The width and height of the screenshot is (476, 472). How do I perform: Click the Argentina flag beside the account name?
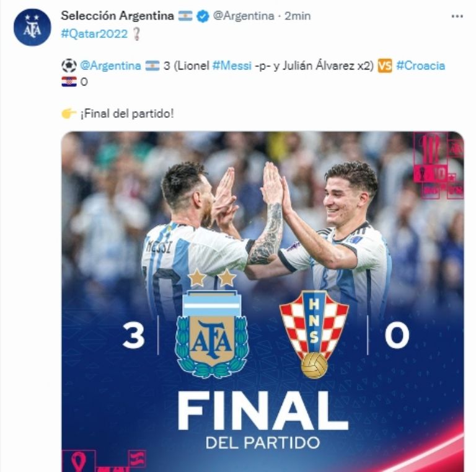185,16
